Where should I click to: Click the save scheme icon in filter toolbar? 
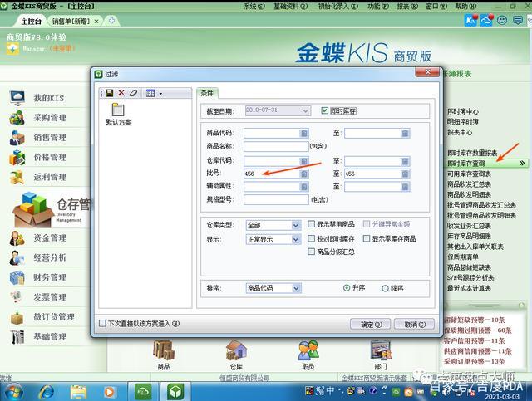(109, 93)
